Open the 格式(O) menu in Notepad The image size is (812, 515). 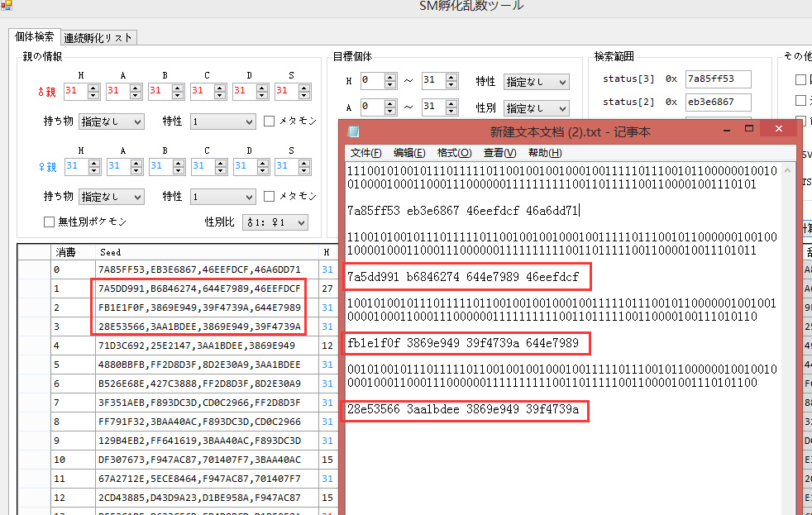point(454,153)
